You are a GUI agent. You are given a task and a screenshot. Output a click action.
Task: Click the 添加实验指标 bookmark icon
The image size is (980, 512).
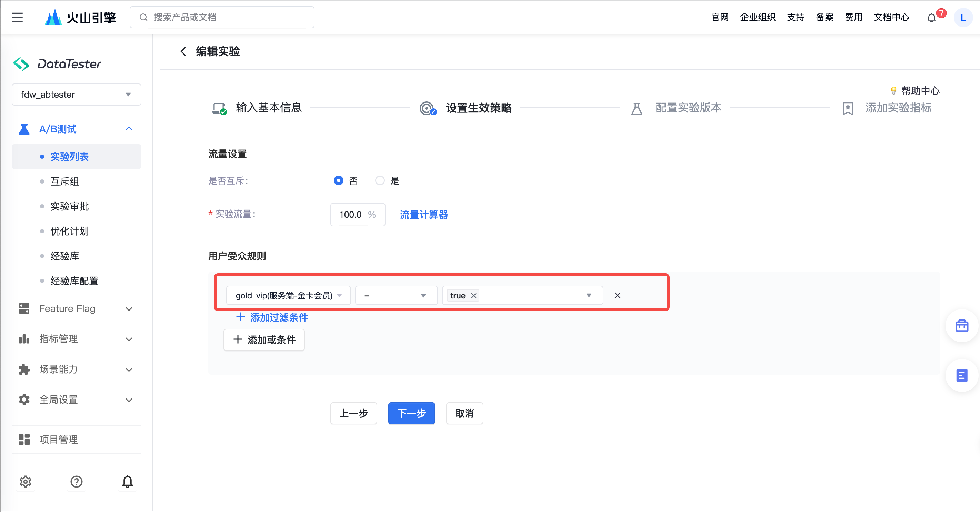point(848,108)
